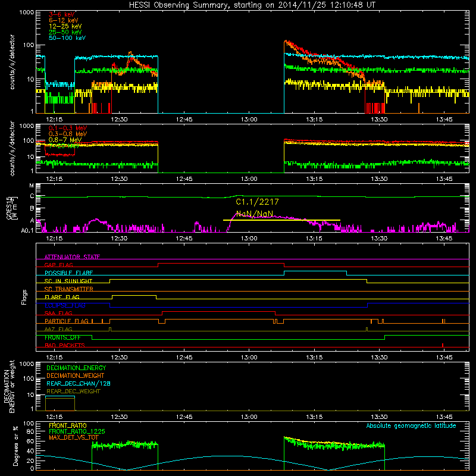Click the counts/s/detector title of the keV panel
This screenshot has width=476, height=476.
(12, 62)
